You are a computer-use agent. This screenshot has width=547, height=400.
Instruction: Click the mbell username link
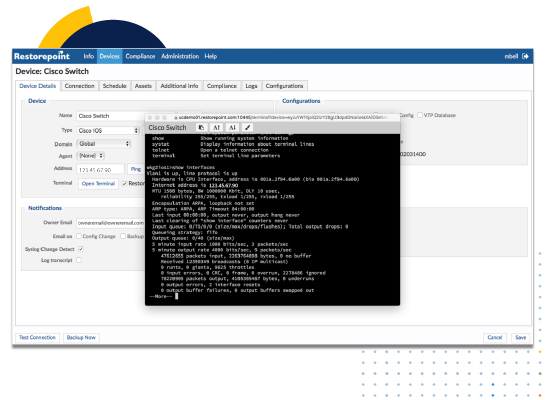511,56
